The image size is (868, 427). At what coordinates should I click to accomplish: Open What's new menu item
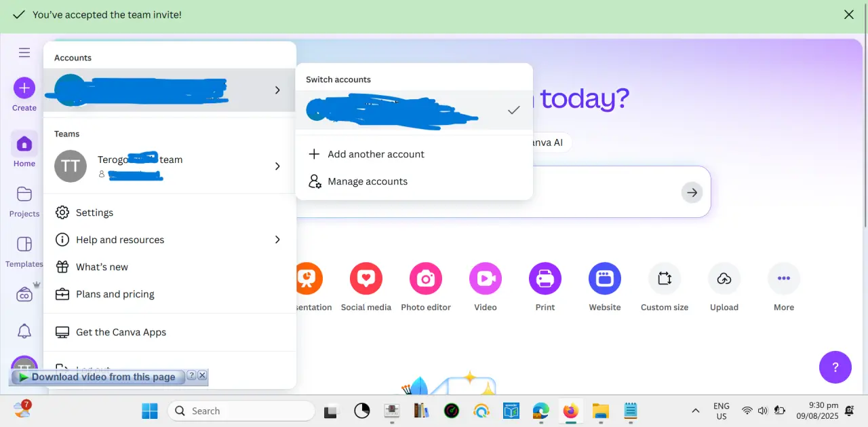[170, 267]
